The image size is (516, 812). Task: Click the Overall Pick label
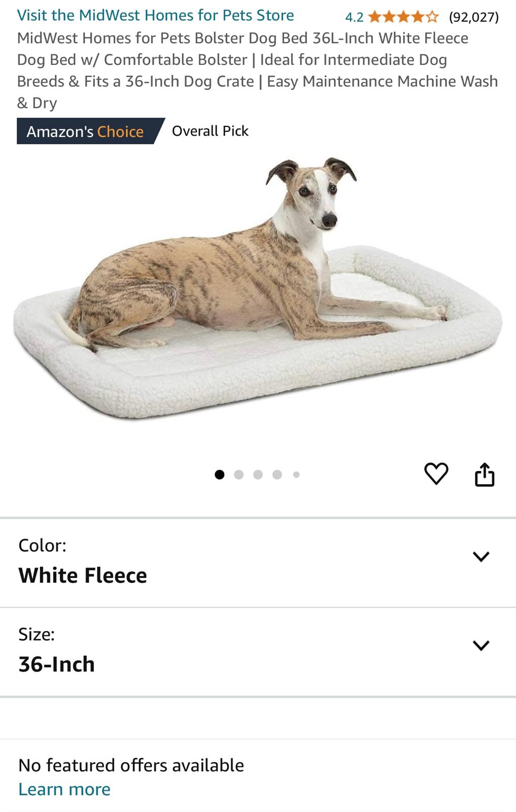coord(210,131)
